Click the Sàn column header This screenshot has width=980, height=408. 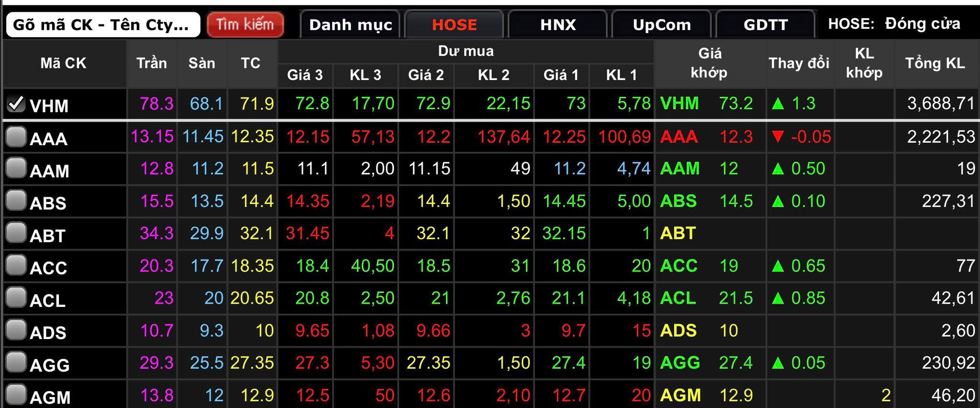(201, 63)
